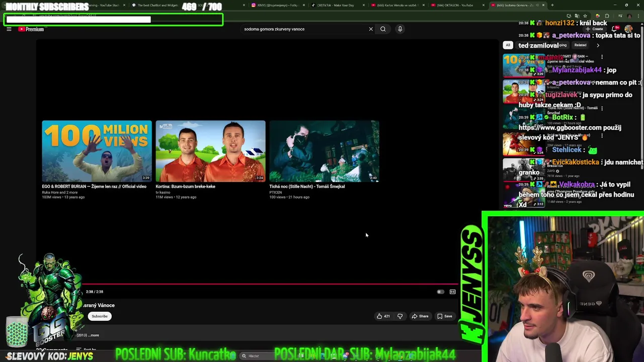Click the Create button
Viewport: 644px width, 362px height.
595,29
